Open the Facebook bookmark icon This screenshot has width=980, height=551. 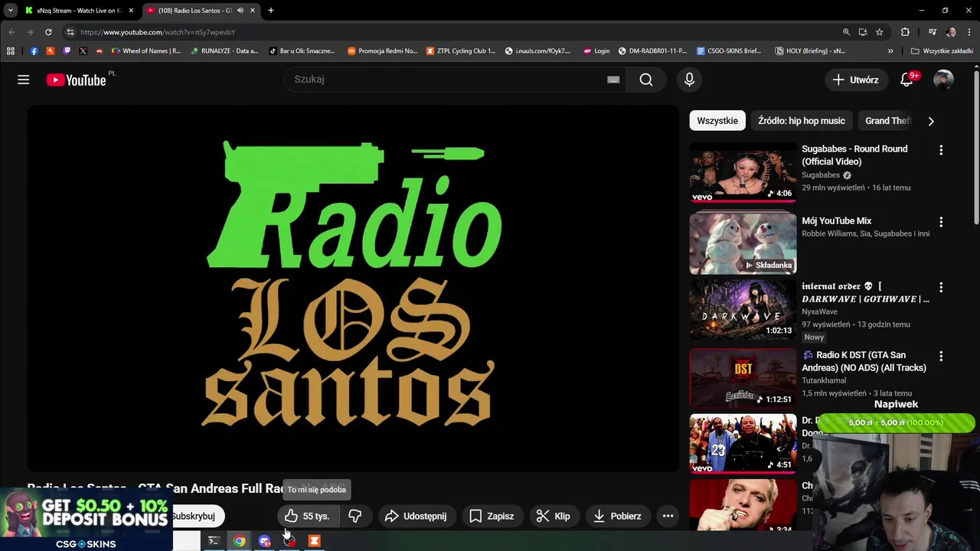click(34, 51)
